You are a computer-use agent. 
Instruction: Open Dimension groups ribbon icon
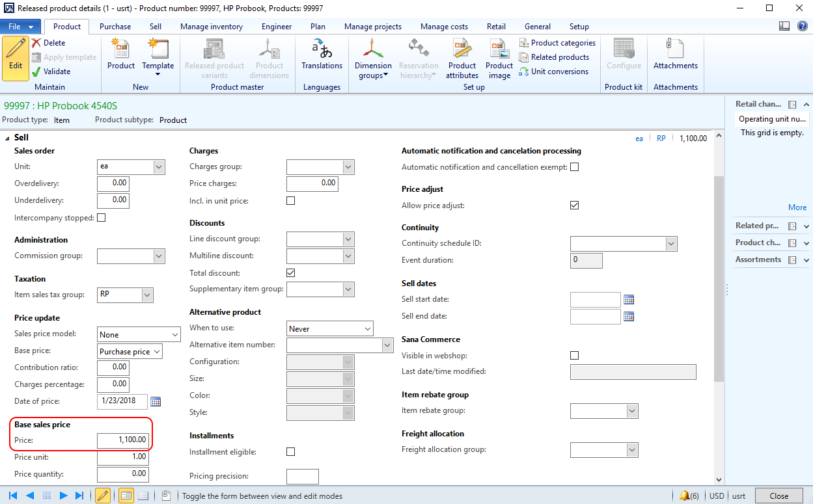pos(373,59)
